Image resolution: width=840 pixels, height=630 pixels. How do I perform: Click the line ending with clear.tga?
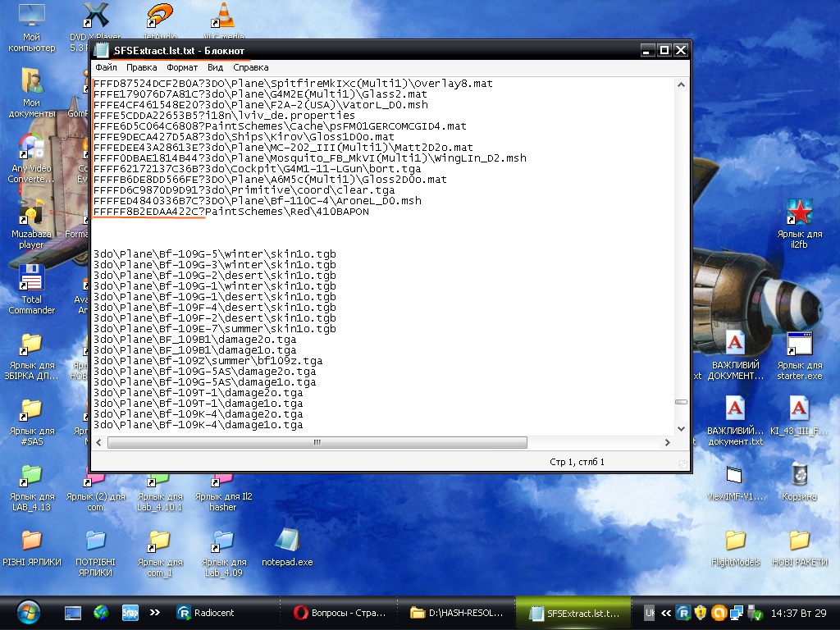click(x=244, y=190)
